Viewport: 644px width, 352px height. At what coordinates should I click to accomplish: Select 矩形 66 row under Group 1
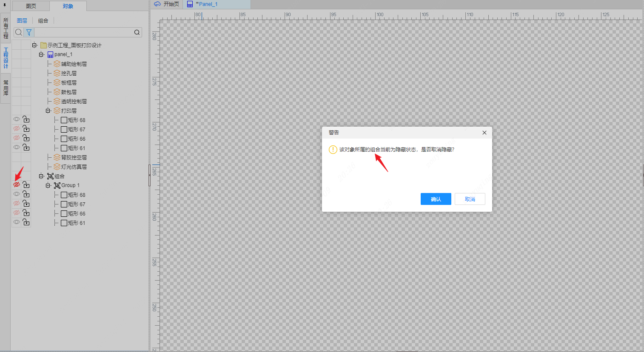click(x=73, y=213)
